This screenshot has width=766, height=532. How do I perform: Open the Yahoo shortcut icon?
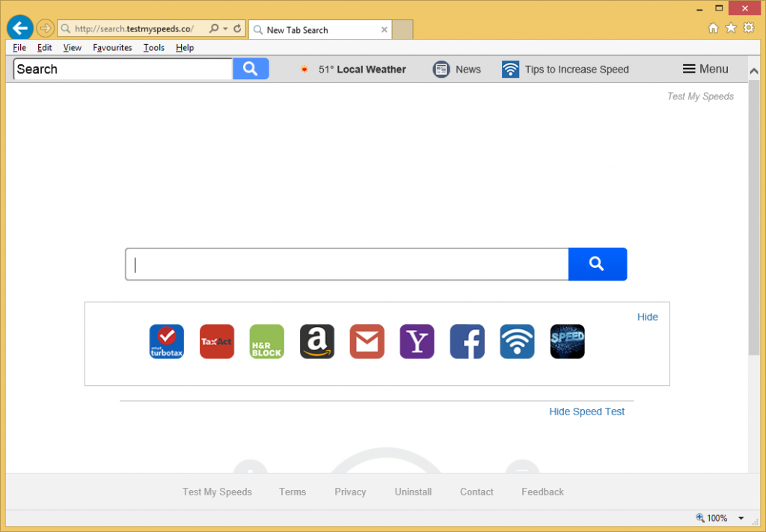pyautogui.click(x=417, y=341)
